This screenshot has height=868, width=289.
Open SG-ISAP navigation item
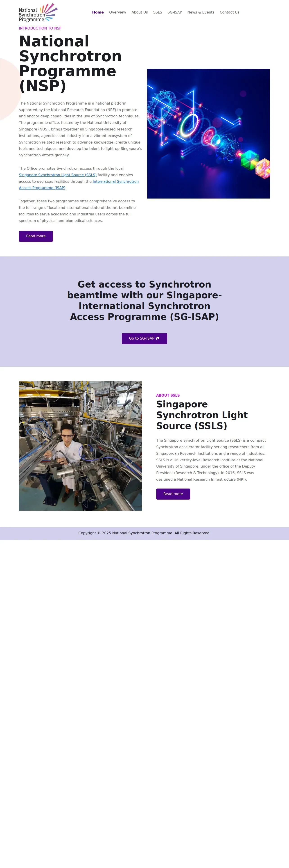[175, 12]
